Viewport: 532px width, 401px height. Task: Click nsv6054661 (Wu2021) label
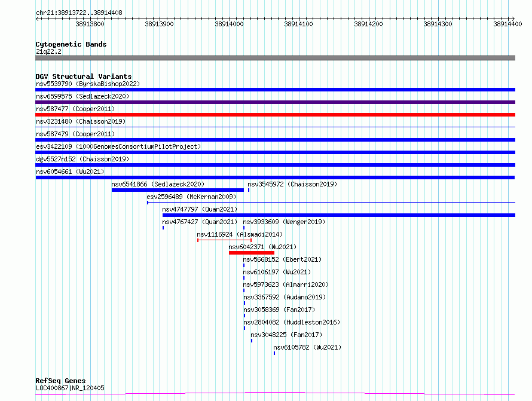(x=70, y=172)
